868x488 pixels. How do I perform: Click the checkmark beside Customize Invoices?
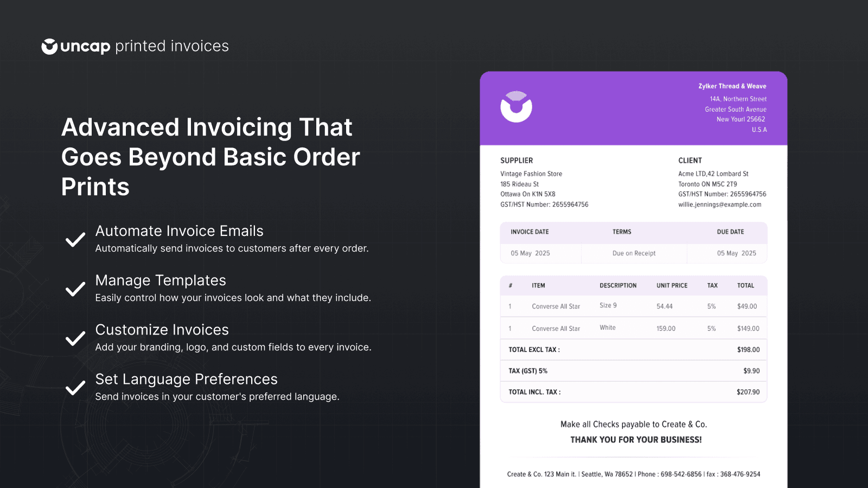[x=75, y=338]
